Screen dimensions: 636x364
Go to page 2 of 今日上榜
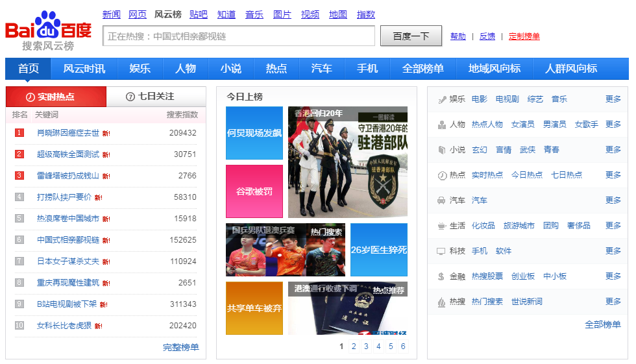354,346
